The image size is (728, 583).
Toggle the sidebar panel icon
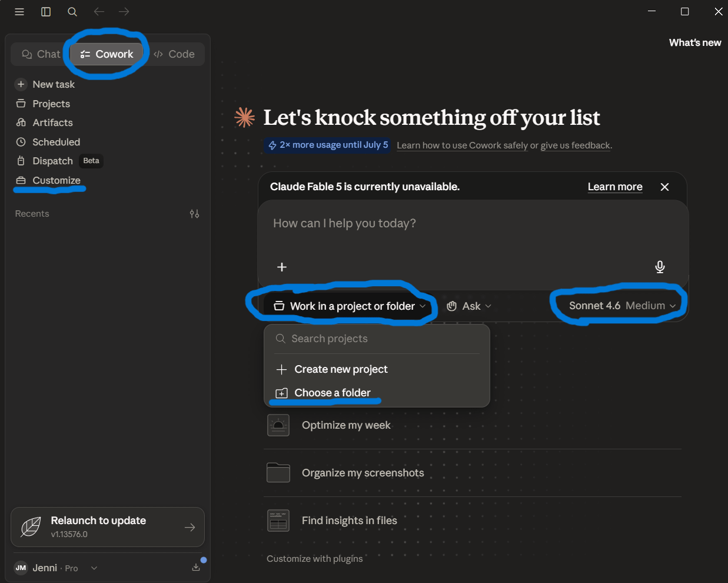click(x=46, y=12)
